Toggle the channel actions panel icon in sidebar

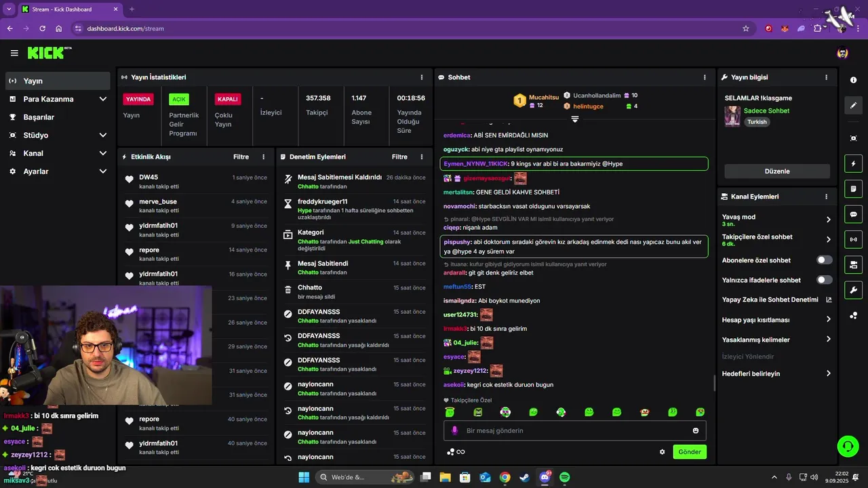pyautogui.click(x=853, y=264)
